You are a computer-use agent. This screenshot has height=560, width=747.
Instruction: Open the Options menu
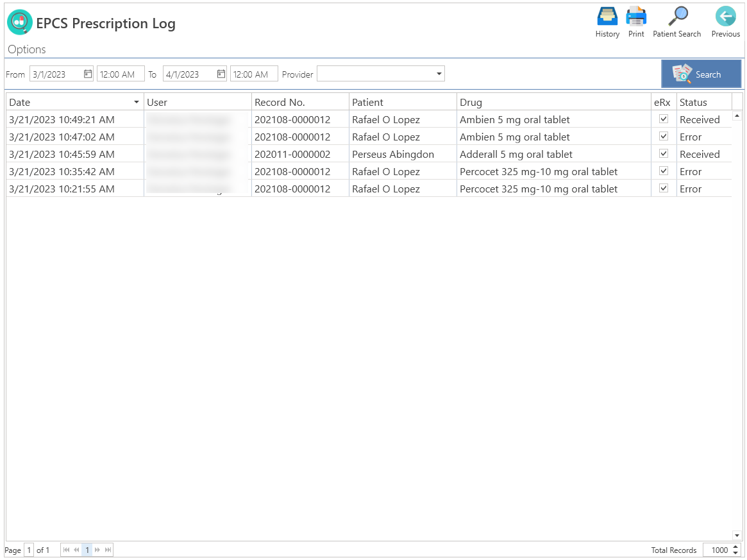(x=27, y=49)
